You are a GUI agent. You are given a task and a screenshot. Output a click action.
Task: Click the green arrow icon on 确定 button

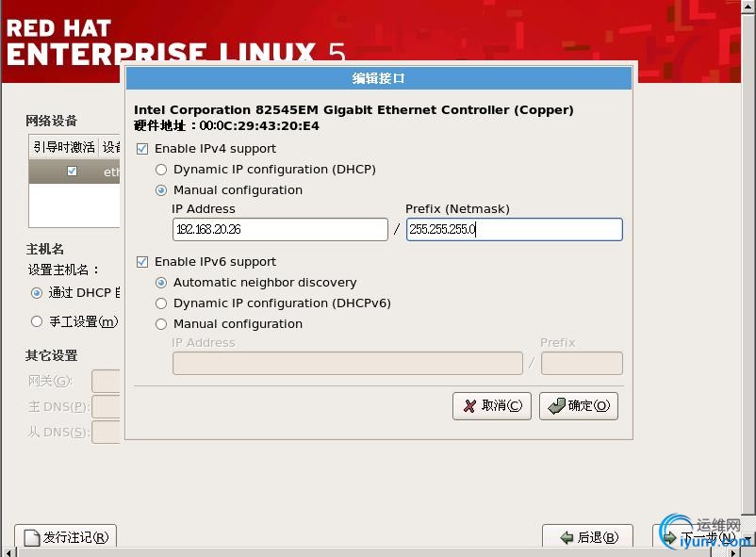[x=557, y=406]
